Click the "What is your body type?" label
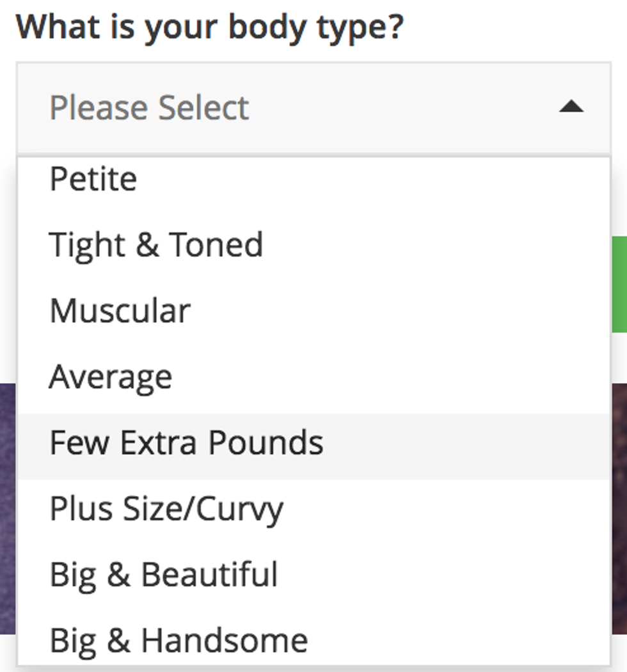The image size is (627, 672). 210,27
